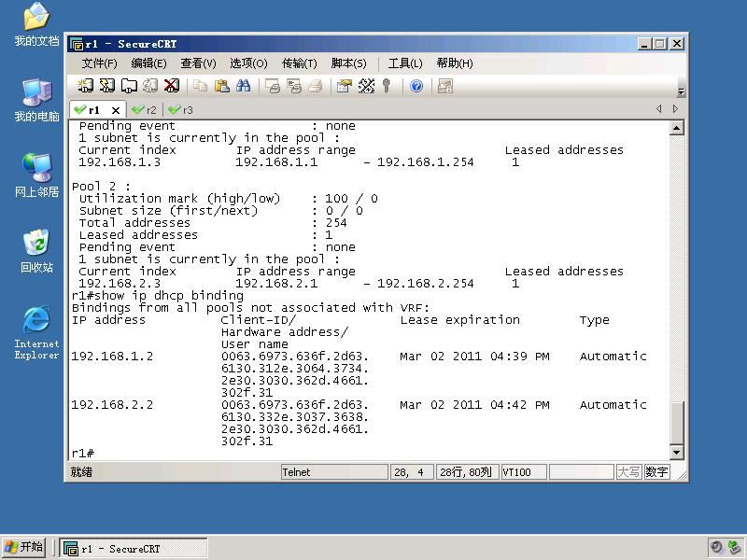Click the 数字 num lock indicator
The image size is (747, 560).
click(x=656, y=472)
